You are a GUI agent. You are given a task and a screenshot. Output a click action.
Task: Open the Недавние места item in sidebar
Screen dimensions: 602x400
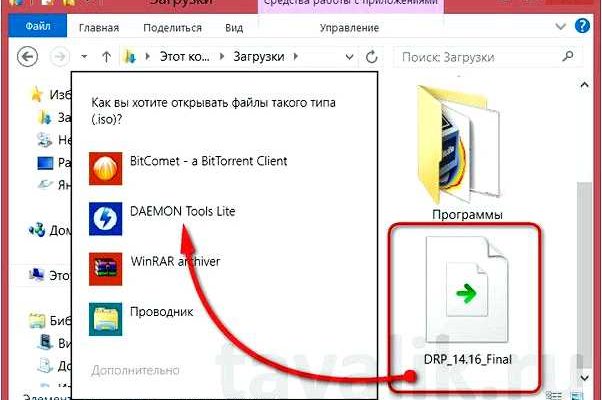[x=55, y=140]
